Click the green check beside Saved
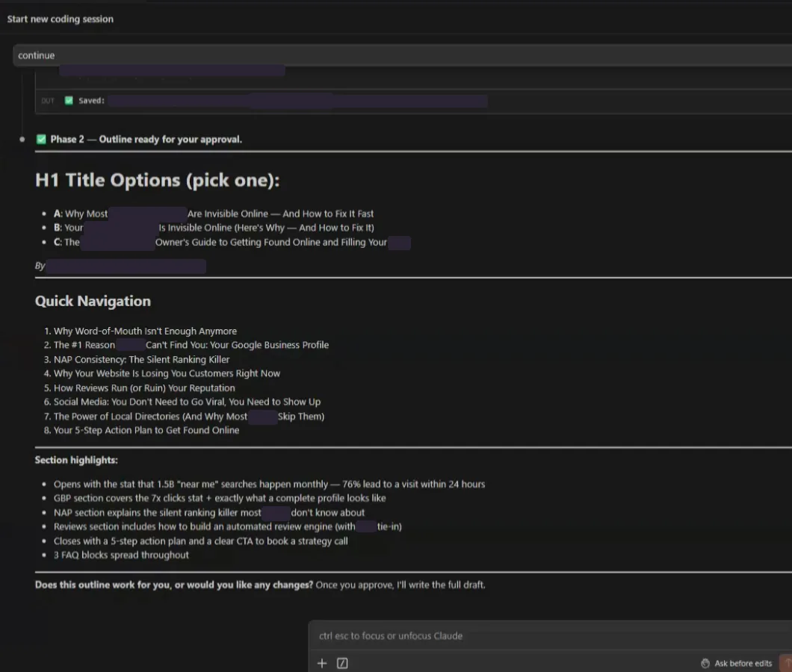This screenshot has width=792, height=672. tap(69, 101)
